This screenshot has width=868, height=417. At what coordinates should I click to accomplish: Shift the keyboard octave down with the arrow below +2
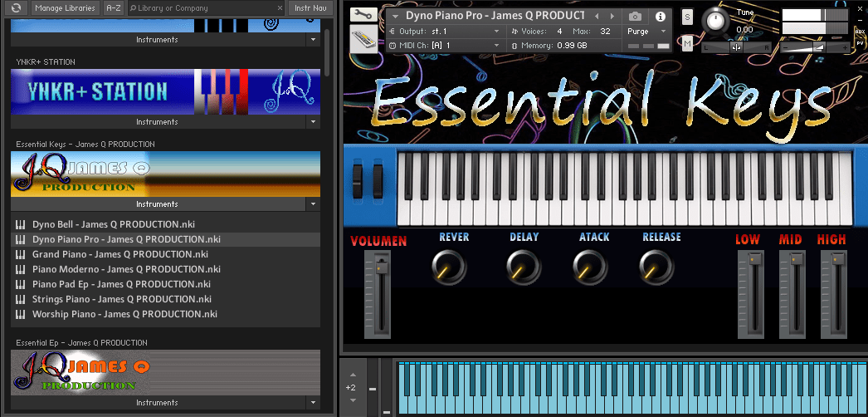(x=354, y=400)
